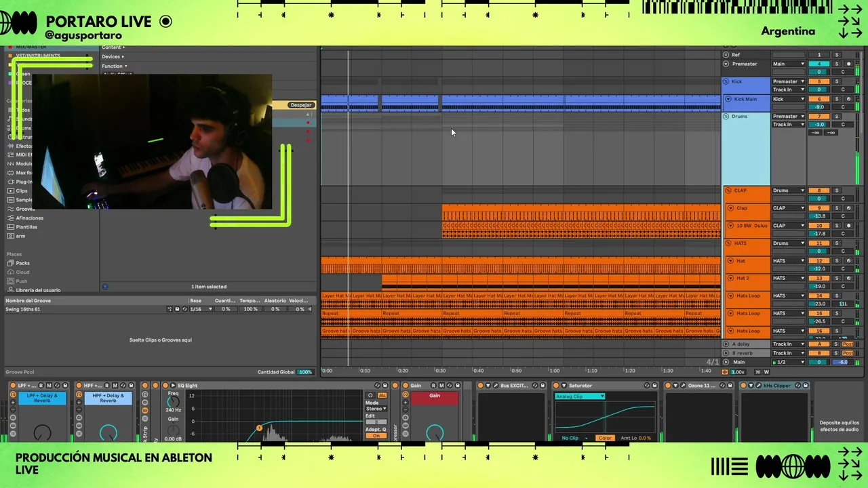This screenshot has height=488, width=868.
Task: Fold the Drums group track icon
Action: coord(726,117)
